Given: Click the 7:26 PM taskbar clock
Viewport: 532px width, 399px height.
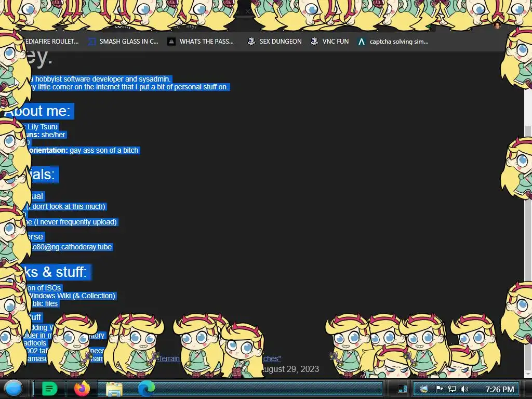Looking at the screenshot, I should coord(499,389).
